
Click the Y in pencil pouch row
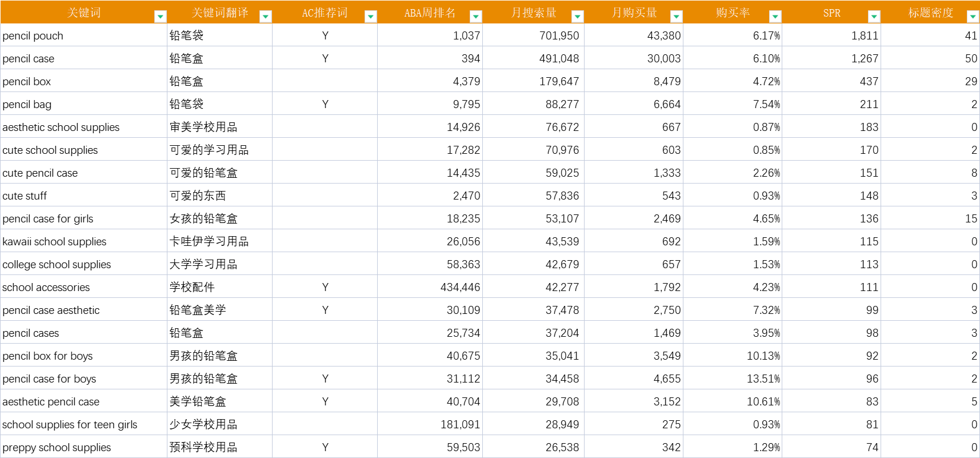(x=325, y=35)
